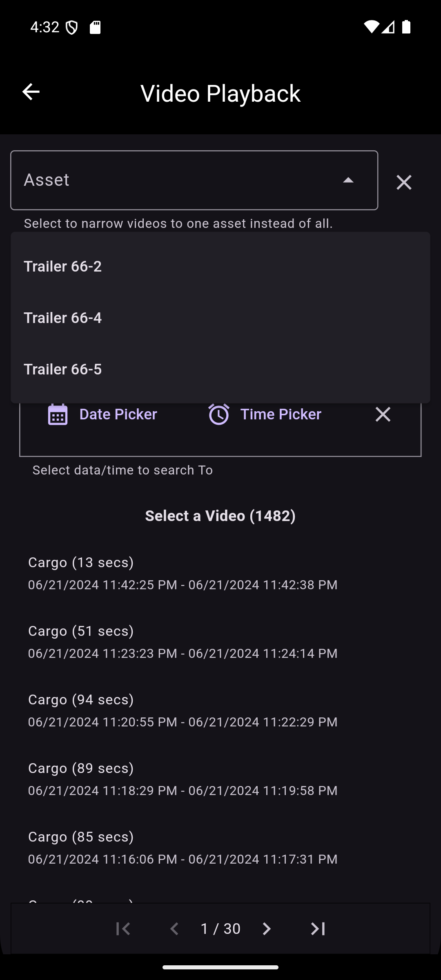The image size is (441, 980).
Task: Clear the To date/time with X
Action: tap(383, 414)
